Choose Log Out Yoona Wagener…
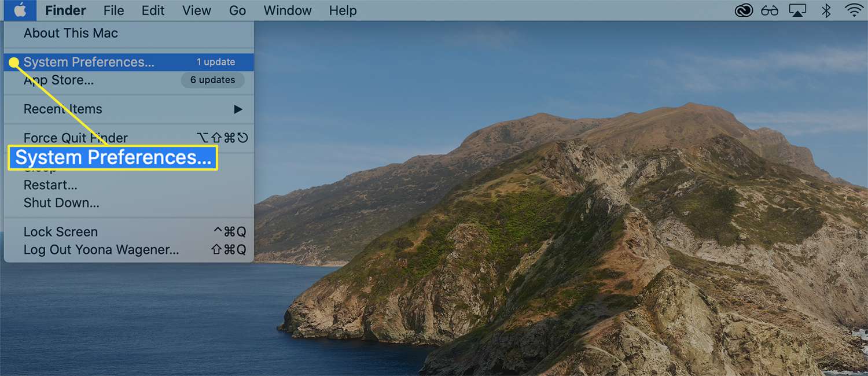The image size is (868, 376). tap(128, 250)
